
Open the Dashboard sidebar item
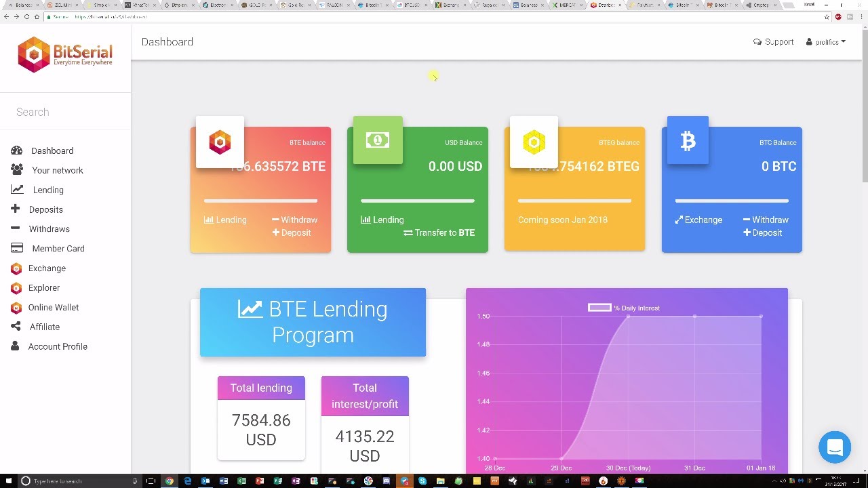52,150
